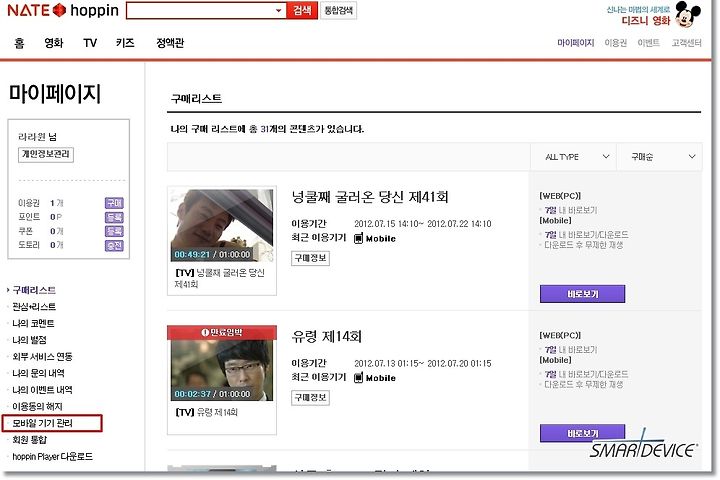The height and width of the screenshot is (480, 720).
Task: Open the title 넝쿨째 굴러온 당신 제41회
Action: (370, 197)
